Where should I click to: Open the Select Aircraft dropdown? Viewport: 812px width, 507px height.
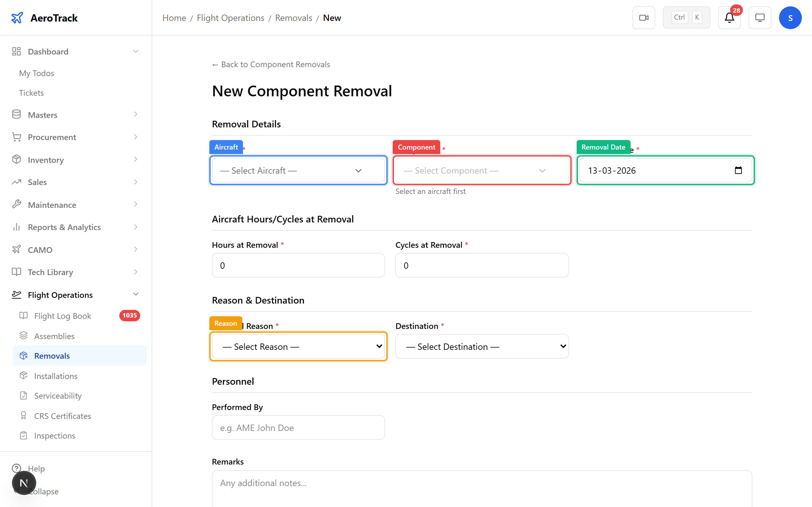coord(298,170)
